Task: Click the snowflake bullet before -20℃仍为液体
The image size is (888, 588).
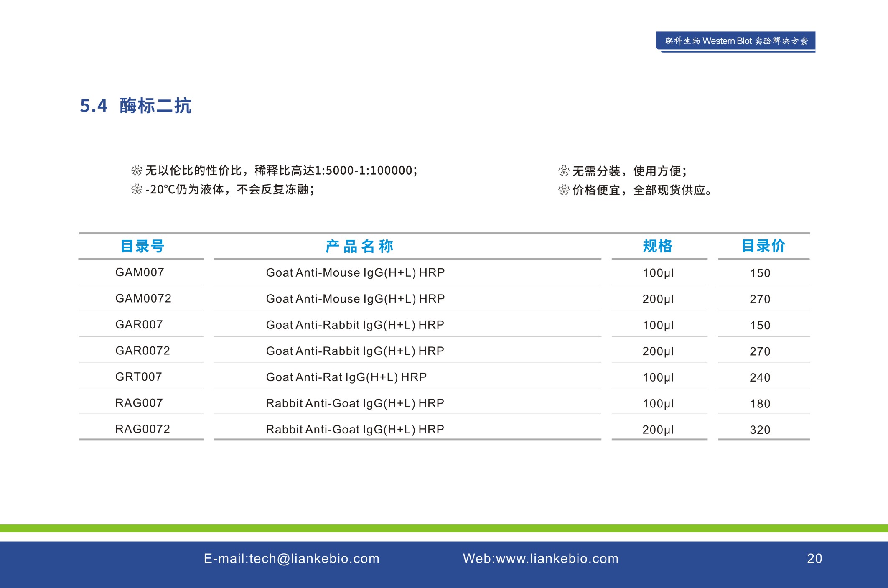Action: coord(137,190)
